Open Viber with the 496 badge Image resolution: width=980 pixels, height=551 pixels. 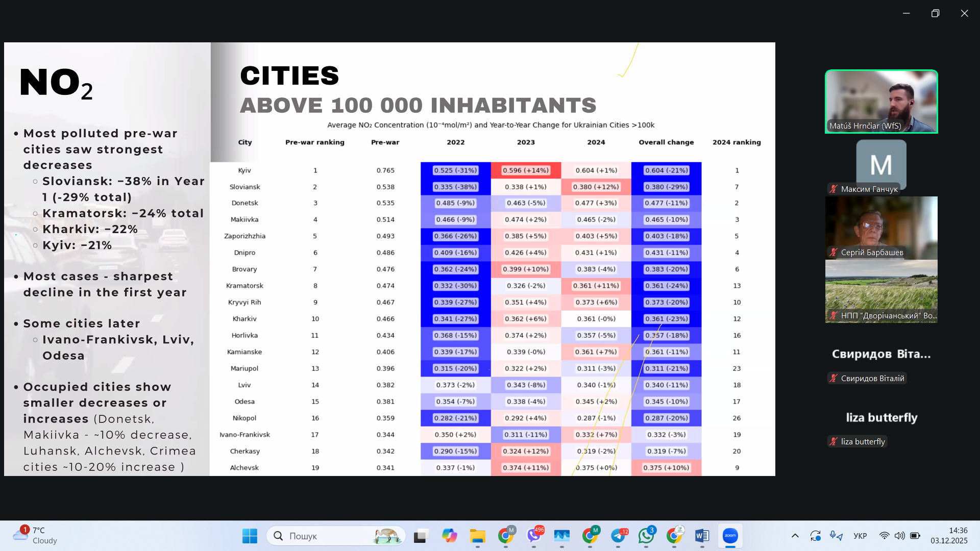tap(534, 536)
